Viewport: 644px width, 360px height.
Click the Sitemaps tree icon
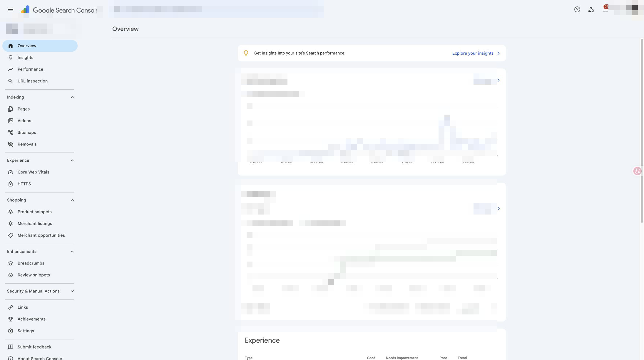pyautogui.click(x=11, y=133)
